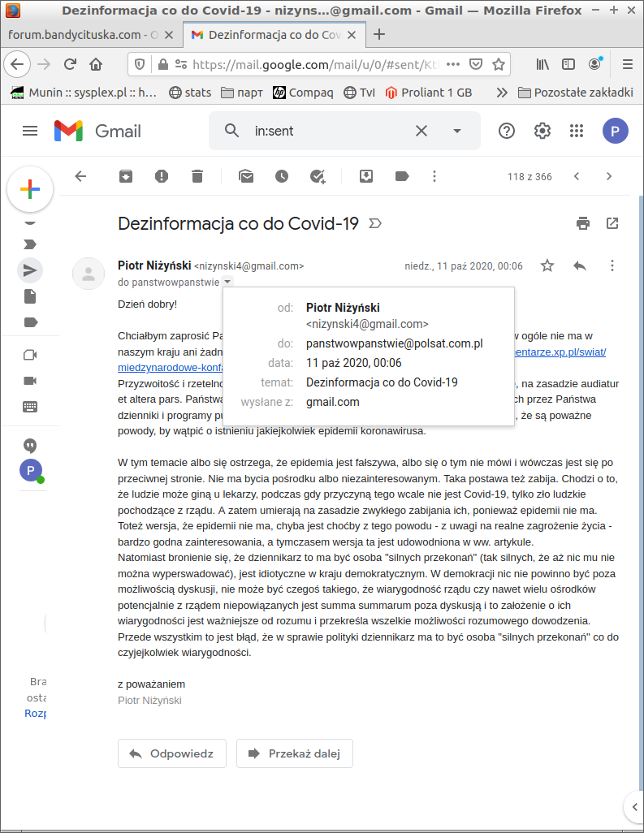Viewport: 644px width, 833px height.
Task: Show more bookmarks with the chevron
Action: click(x=502, y=93)
